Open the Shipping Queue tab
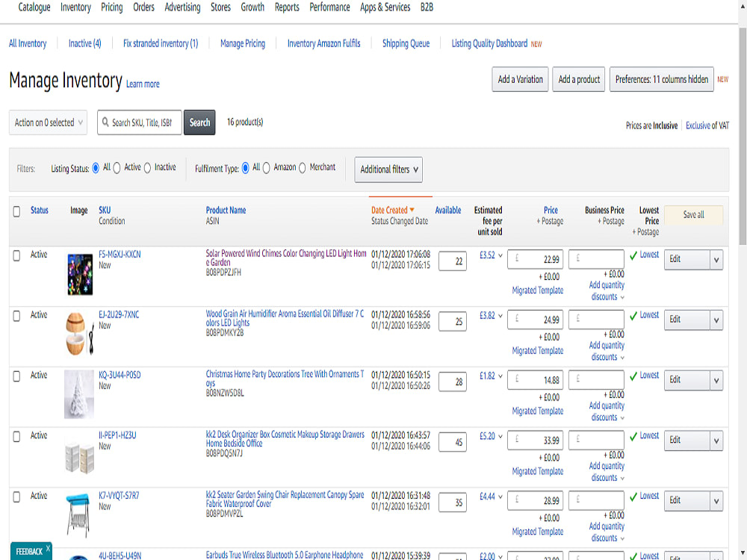Image resolution: width=747 pixels, height=560 pixels. point(406,43)
